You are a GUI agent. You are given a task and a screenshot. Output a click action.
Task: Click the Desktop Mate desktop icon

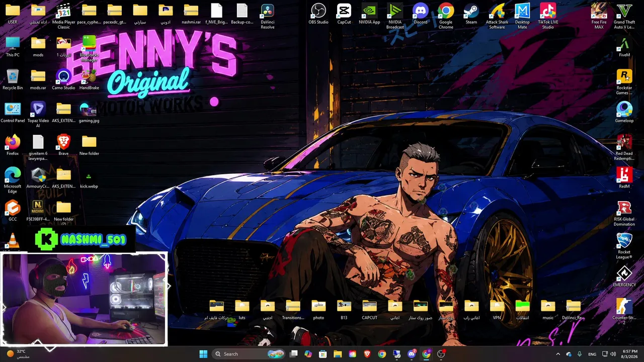(x=522, y=17)
